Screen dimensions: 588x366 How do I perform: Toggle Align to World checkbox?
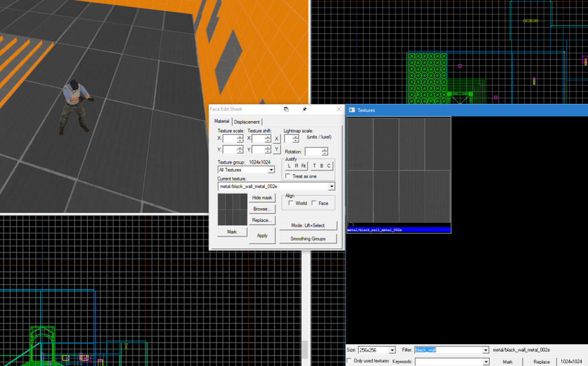click(x=291, y=203)
